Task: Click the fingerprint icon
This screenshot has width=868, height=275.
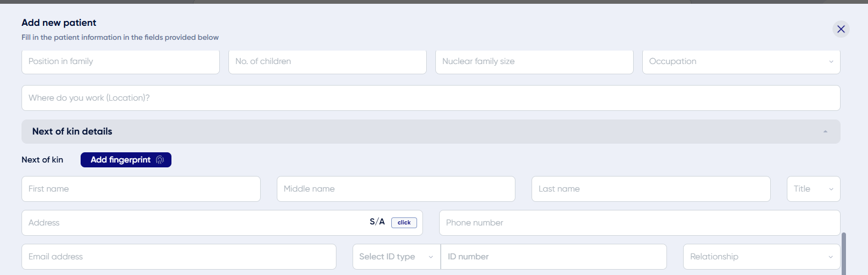Action: pos(160,160)
